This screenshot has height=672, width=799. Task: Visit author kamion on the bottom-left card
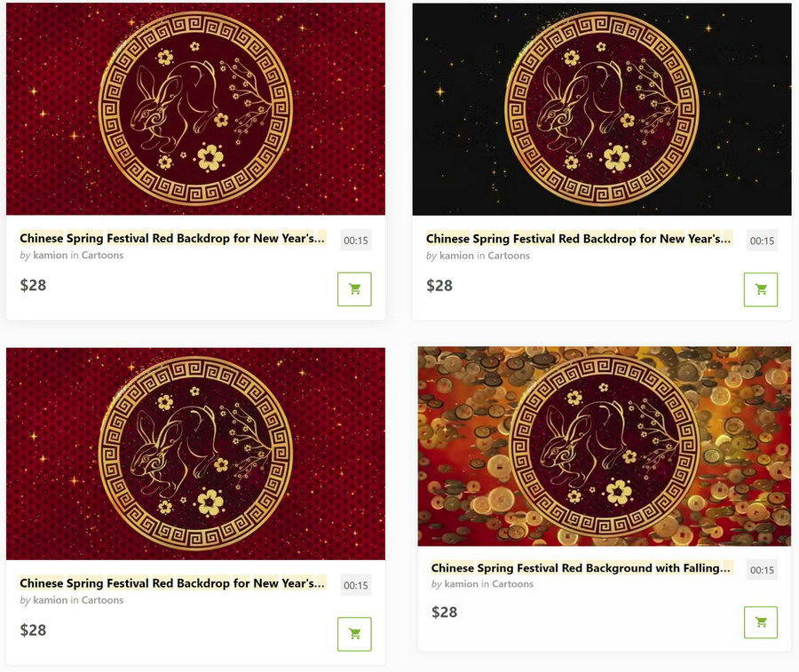50,600
